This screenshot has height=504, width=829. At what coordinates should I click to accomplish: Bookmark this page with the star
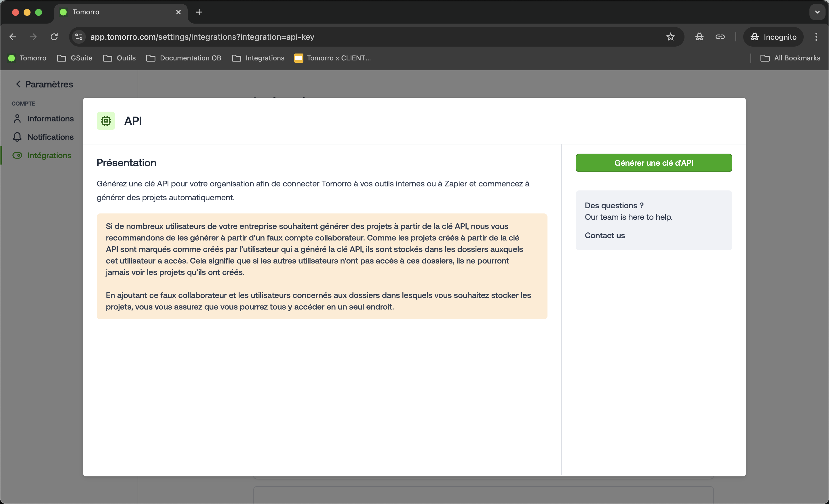pyautogui.click(x=670, y=37)
